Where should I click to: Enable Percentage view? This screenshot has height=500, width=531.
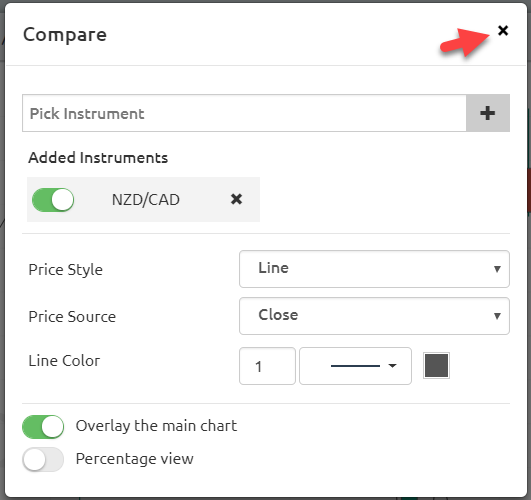[43, 460]
